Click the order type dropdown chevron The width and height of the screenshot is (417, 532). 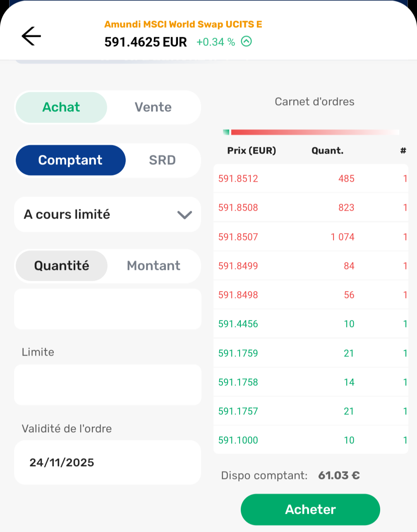(x=185, y=214)
